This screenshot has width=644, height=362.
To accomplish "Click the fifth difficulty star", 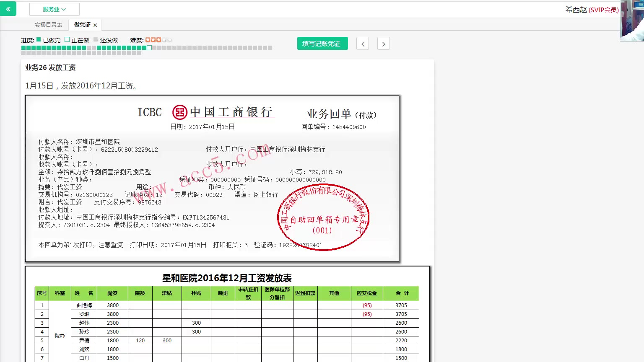I will [x=169, y=40].
